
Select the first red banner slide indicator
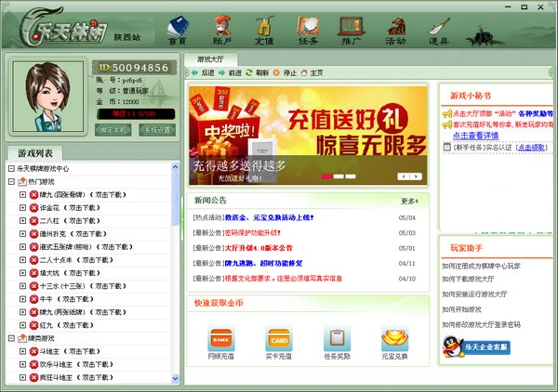[x=326, y=176]
